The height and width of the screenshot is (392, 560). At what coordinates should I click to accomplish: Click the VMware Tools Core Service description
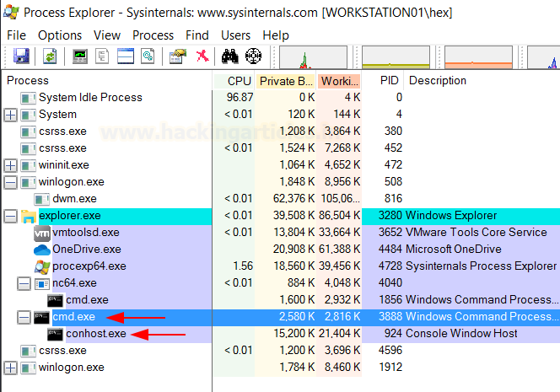476,233
